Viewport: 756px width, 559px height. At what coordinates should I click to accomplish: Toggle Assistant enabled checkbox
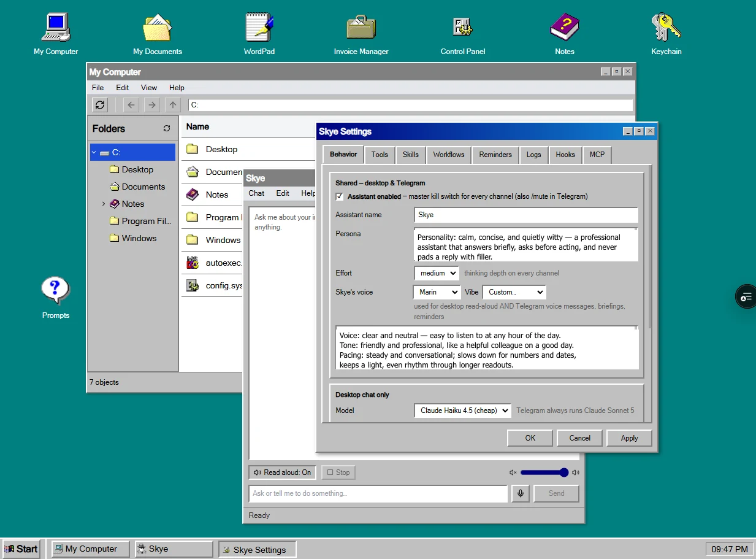(x=340, y=197)
